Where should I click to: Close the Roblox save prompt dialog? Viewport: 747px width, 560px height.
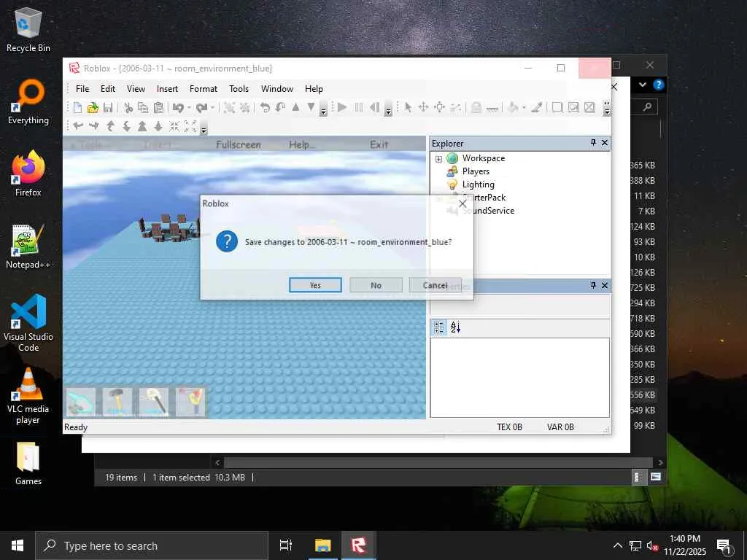462,204
